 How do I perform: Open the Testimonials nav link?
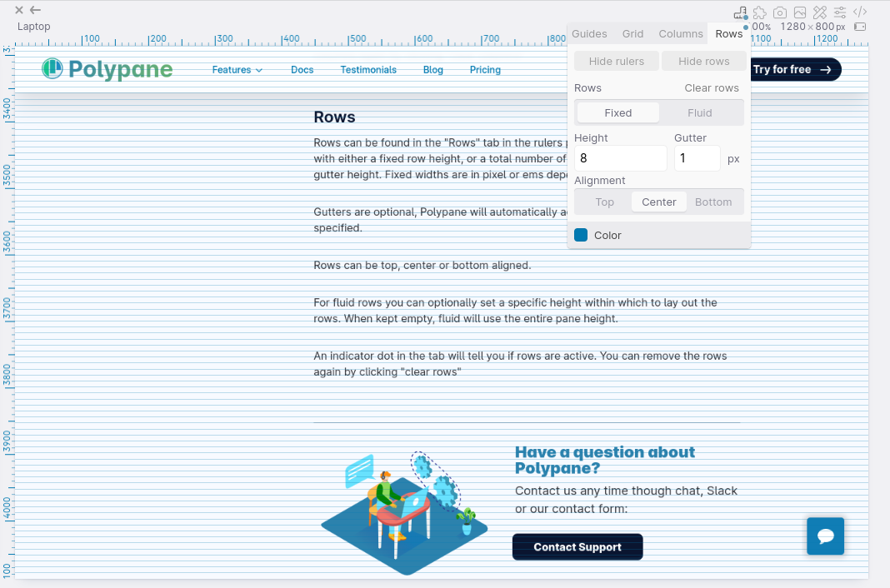coord(368,70)
